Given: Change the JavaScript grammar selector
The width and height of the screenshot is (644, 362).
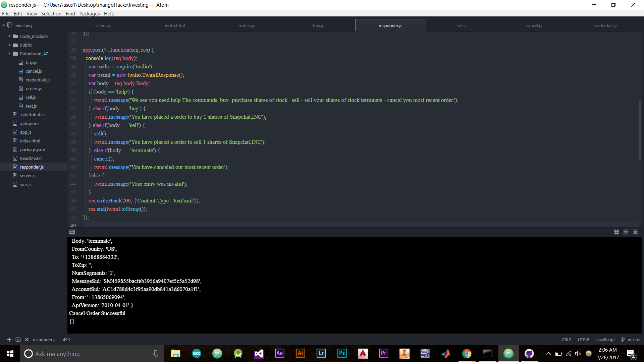Looking at the screenshot, I should click(605, 340).
